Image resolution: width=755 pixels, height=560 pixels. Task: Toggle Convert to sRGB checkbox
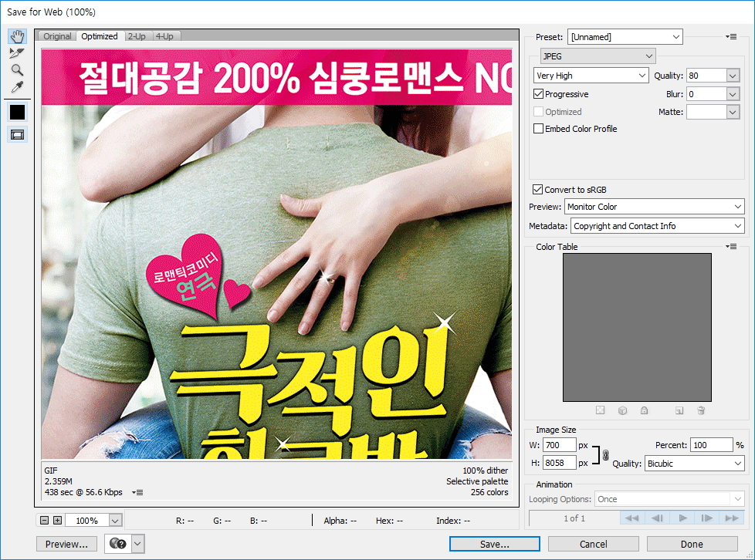click(x=538, y=190)
